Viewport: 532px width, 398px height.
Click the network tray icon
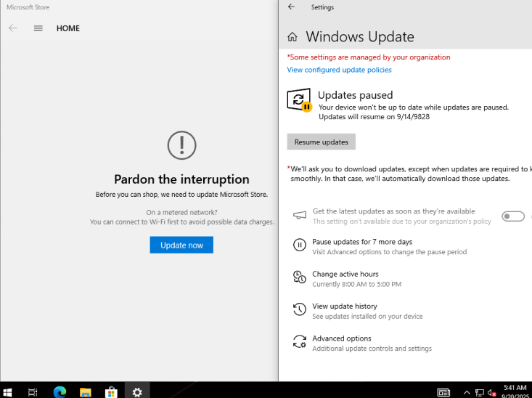[x=480, y=393]
